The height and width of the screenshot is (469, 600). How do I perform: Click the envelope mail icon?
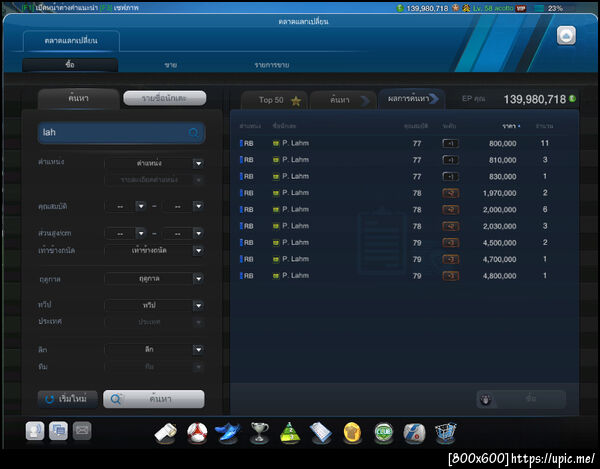82,431
